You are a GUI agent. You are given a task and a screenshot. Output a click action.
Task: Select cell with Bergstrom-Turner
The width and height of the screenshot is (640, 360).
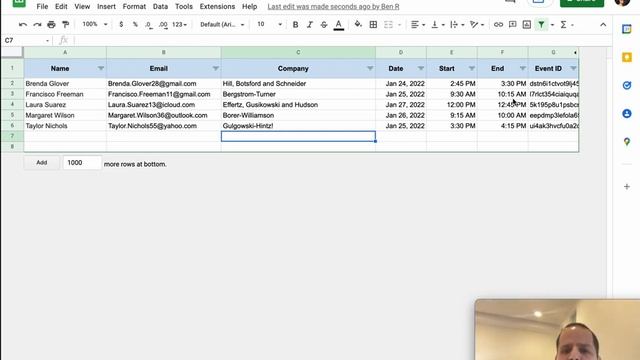click(x=298, y=94)
